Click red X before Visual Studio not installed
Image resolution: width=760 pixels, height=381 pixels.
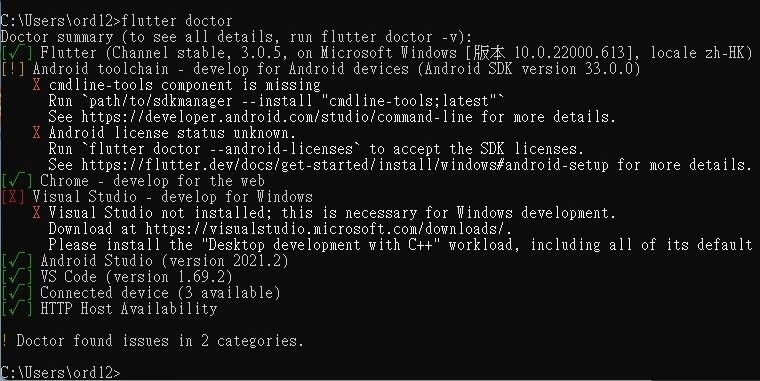pyautogui.click(x=36, y=212)
